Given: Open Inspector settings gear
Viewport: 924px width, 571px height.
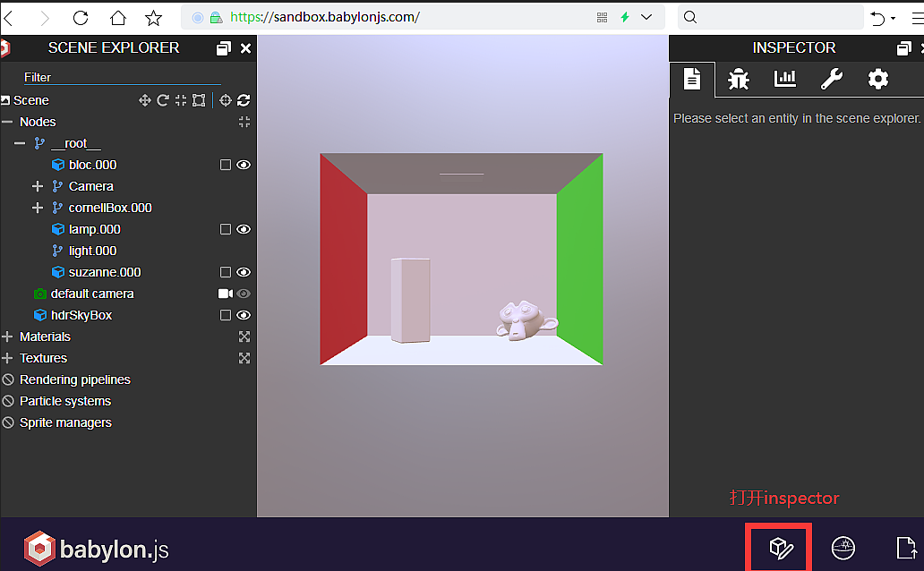Looking at the screenshot, I should point(878,79).
